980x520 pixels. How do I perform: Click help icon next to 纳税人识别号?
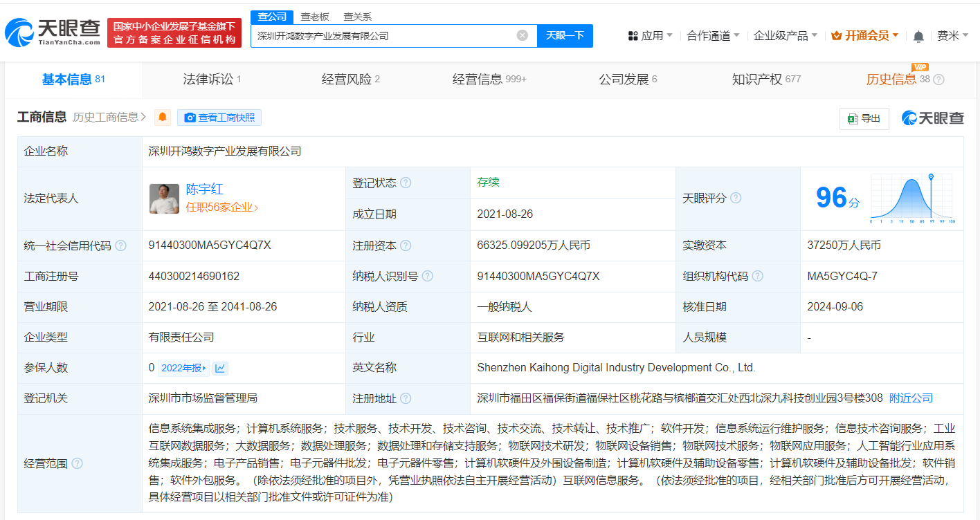(x=428, y=276)
